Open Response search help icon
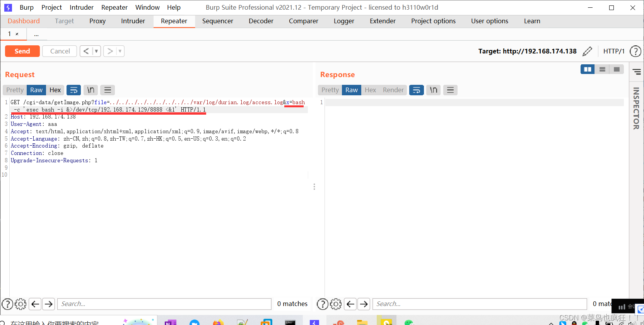The height and width of the screenshot is (325, 644). pos(323,304)
